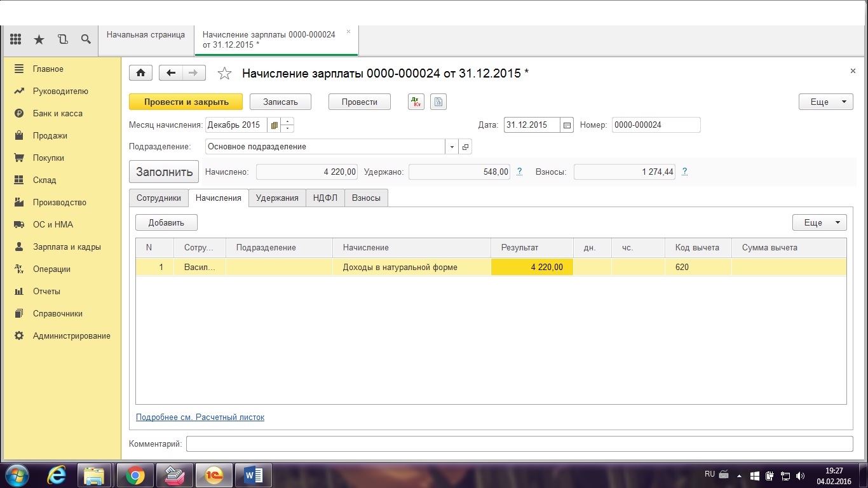
Task: Switch to the НДФЛ tab
Action: 325,198
